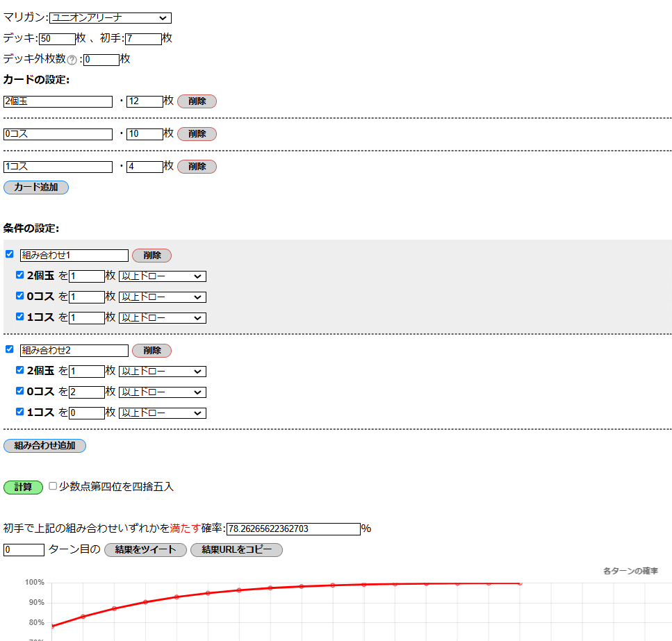The width and height of the screenshot is (672, 641).
Task: Enable 少数点第四位を四捨五入 checkbox
Action: click(x=53, y=486)
